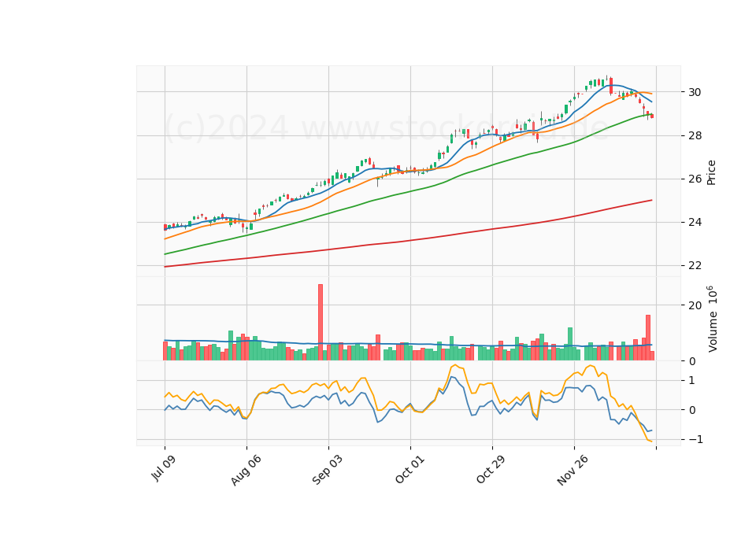Select the Jul 09 date label
This screenshot has width=756, height=543.
(164, 467)
